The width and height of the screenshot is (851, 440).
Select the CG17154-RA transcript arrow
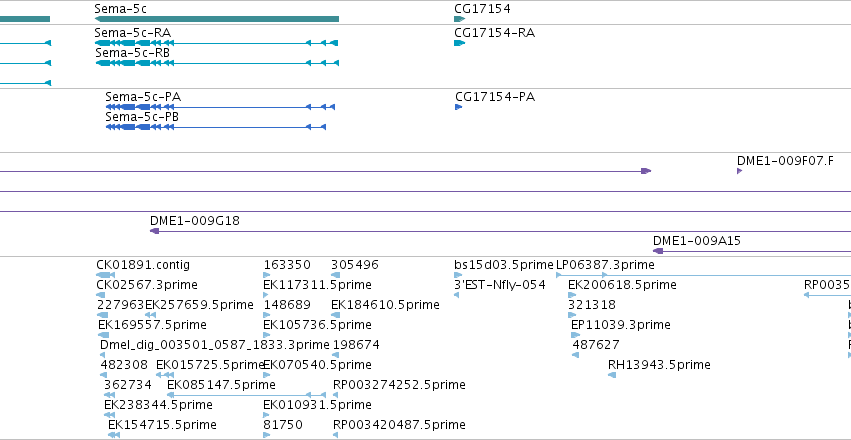pos(459,43)
